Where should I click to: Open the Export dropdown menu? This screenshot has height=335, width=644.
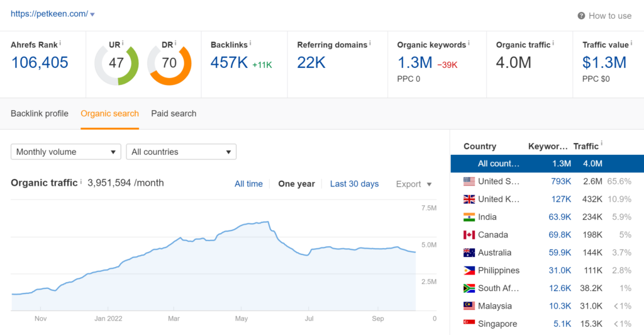pos(414,184)
